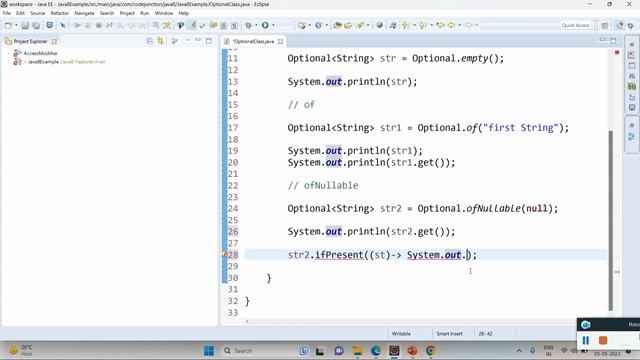
Task: Click the code on line 17
Action: click(x=428, y=128)
